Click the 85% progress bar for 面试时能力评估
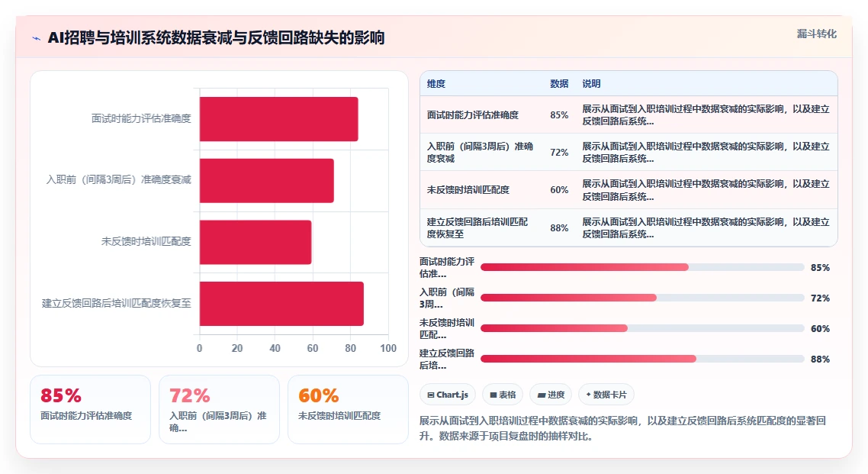This screenshot has height=474, width=868. click(x=642, y=267)
